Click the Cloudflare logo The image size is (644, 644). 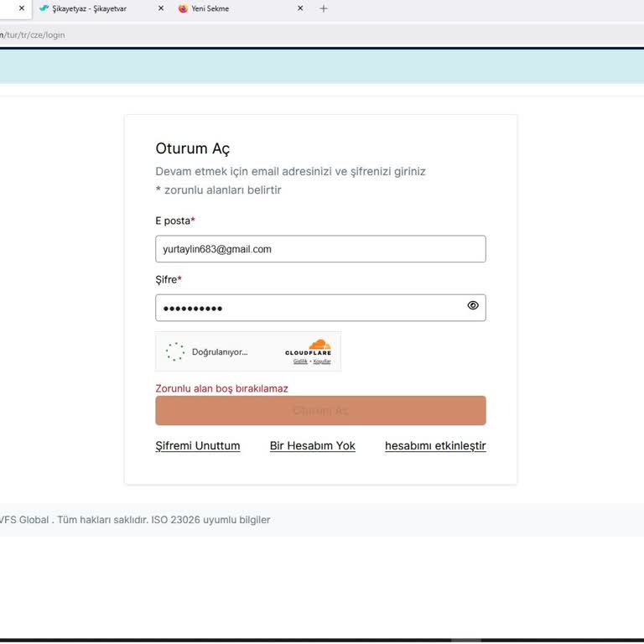pos(309,347)
